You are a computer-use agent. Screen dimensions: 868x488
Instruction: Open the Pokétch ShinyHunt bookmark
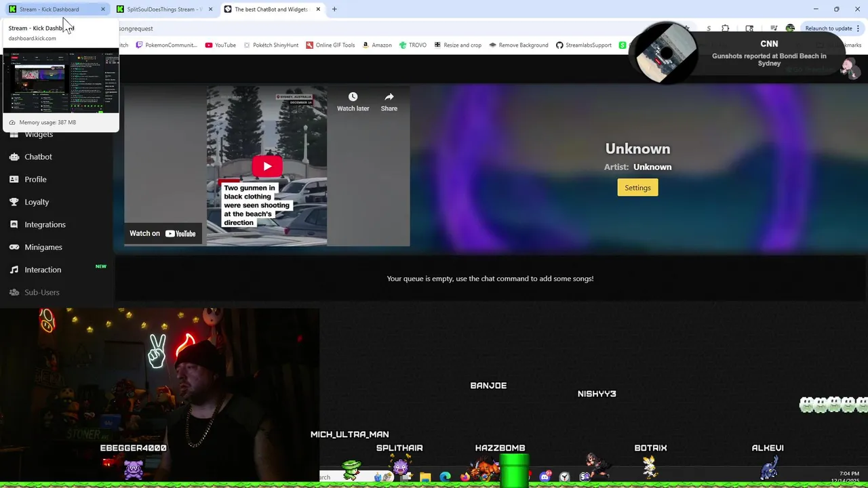coord(271,45)
